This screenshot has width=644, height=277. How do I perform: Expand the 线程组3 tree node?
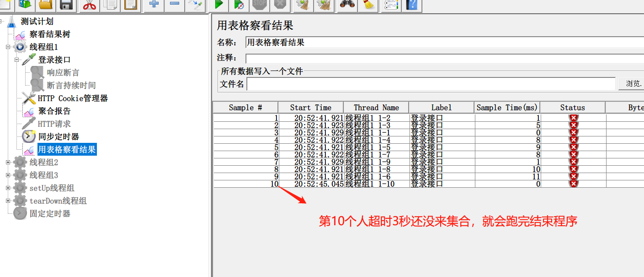point(8,175)
